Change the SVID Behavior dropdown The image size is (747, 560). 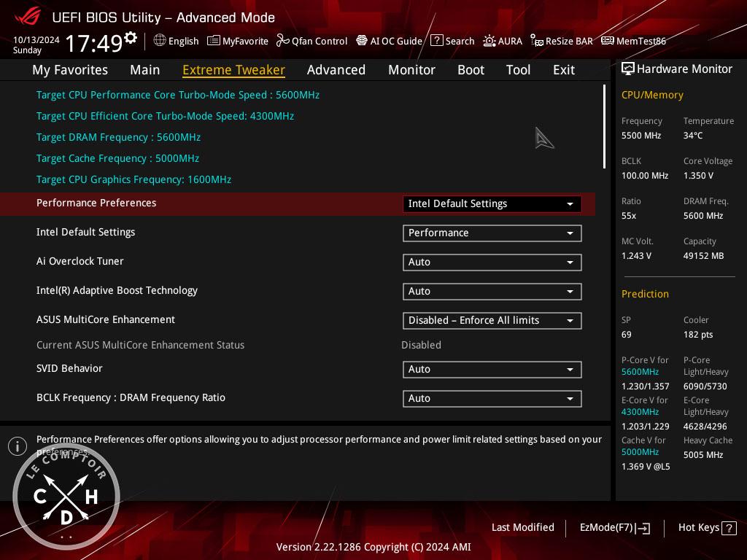[492, 370]
